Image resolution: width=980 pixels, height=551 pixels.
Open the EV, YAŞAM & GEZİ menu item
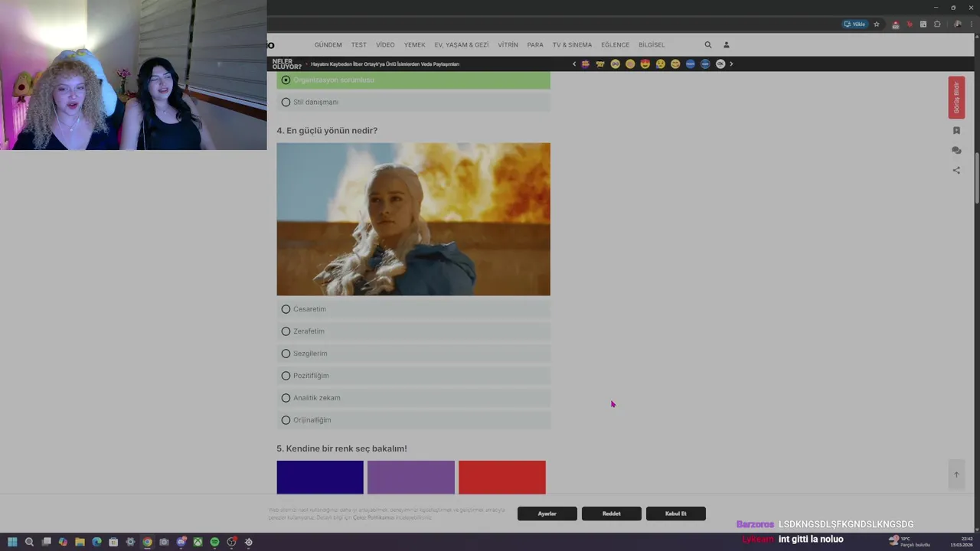(462, 45)
